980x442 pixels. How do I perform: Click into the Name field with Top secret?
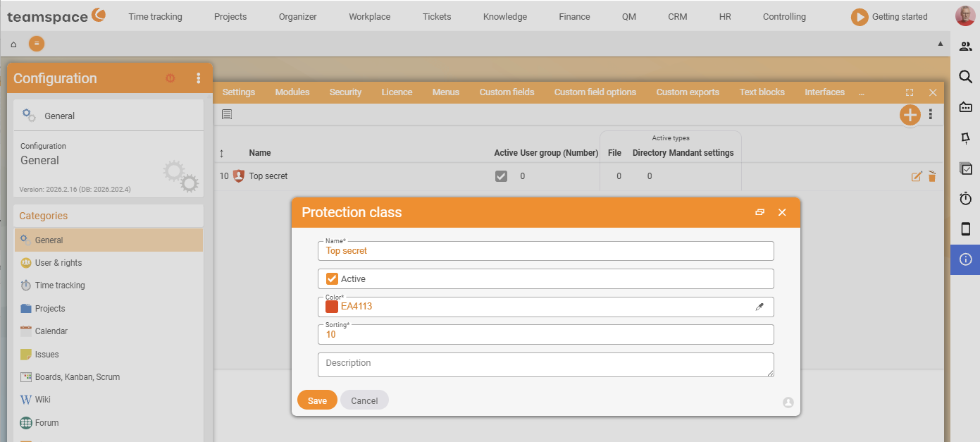(546, 251)
